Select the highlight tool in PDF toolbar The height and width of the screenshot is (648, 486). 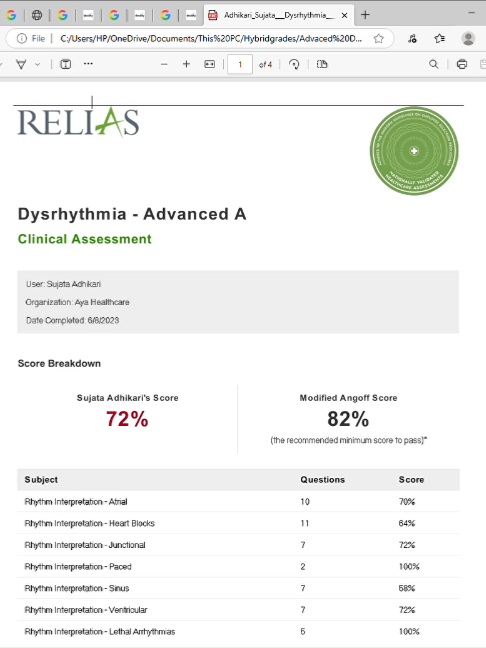click(21, 64)
